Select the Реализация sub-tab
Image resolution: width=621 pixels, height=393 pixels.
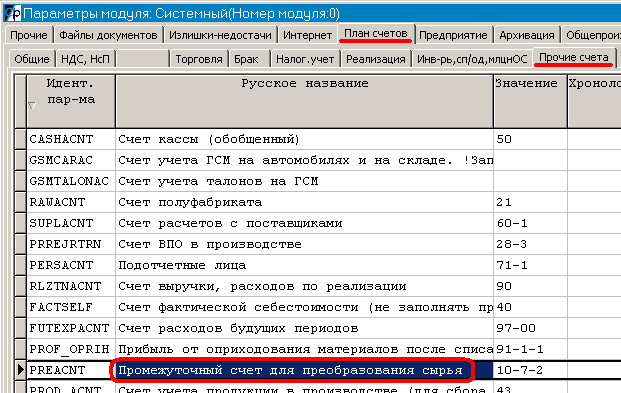coord(375,59)
